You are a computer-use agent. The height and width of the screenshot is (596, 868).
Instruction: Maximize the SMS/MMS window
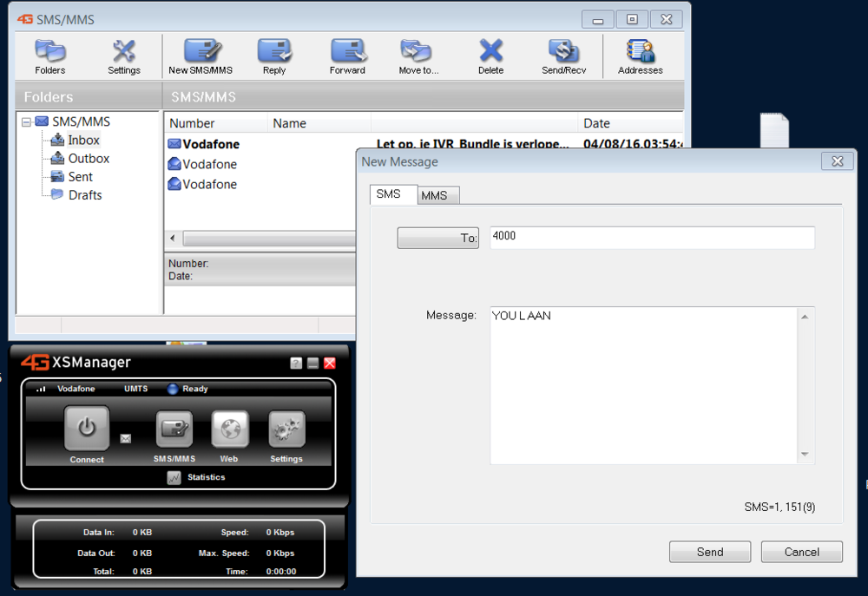pyautogui.click(x=632, y=19)
